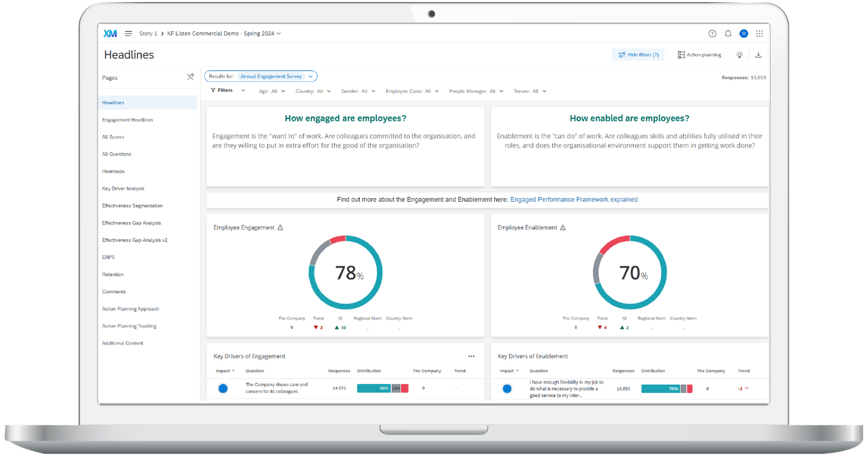The image size is (868, 456).
Task: Open notifications bell
Action: (x=728, y=34)
